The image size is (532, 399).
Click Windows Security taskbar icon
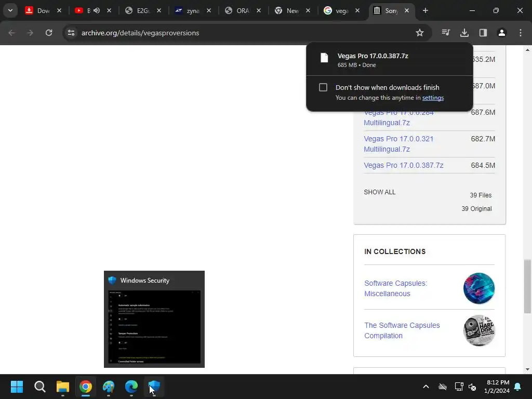[154, 387]
